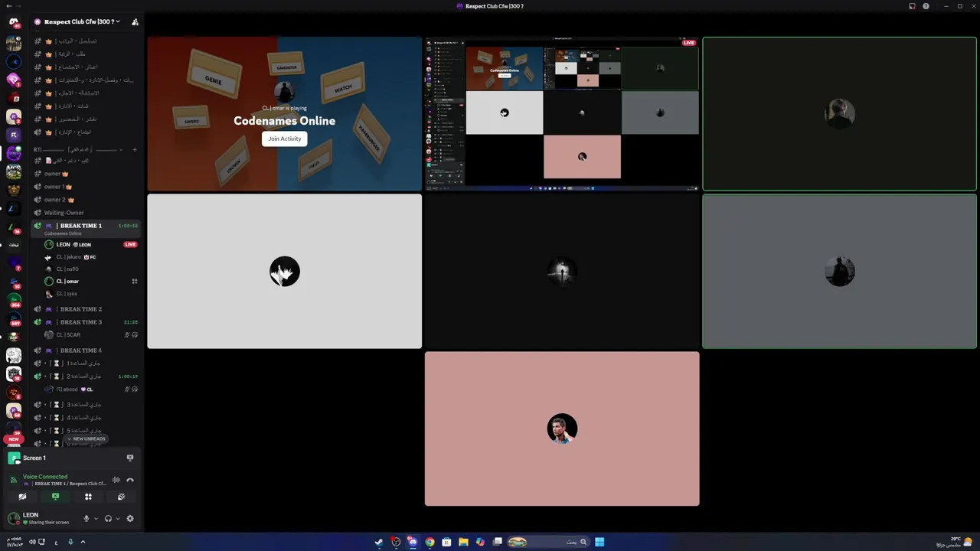Viewport: 980px width, 551px height.
Task: Deafen with the headphones icon
Action: pyautogui.click(x=108, y=518)
